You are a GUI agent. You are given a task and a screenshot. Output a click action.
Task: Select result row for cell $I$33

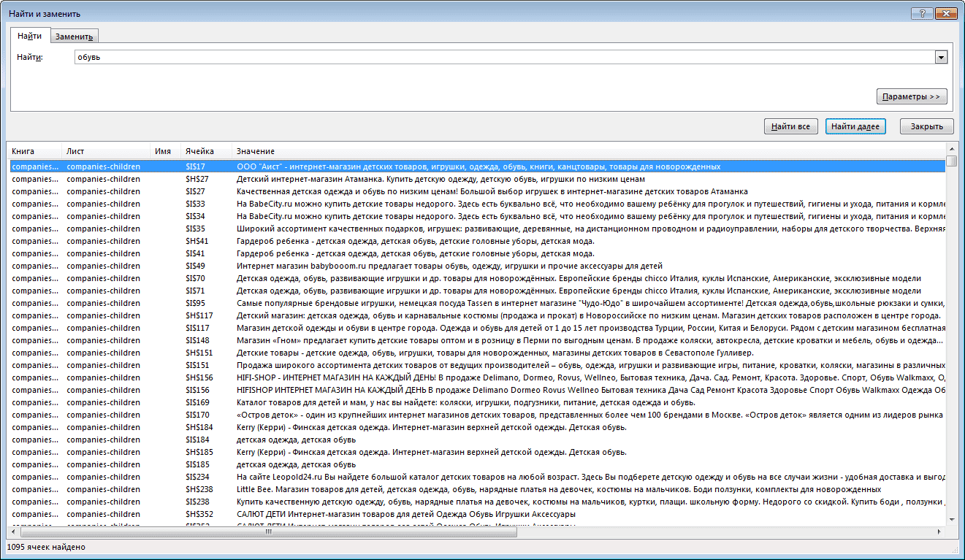pyautogui.click(x=476, y=204)
